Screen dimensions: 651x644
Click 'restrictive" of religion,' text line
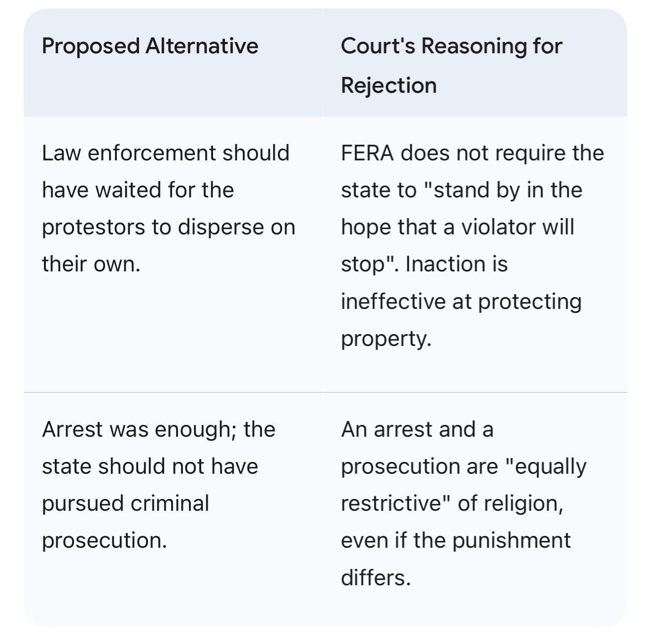point(452,503)
